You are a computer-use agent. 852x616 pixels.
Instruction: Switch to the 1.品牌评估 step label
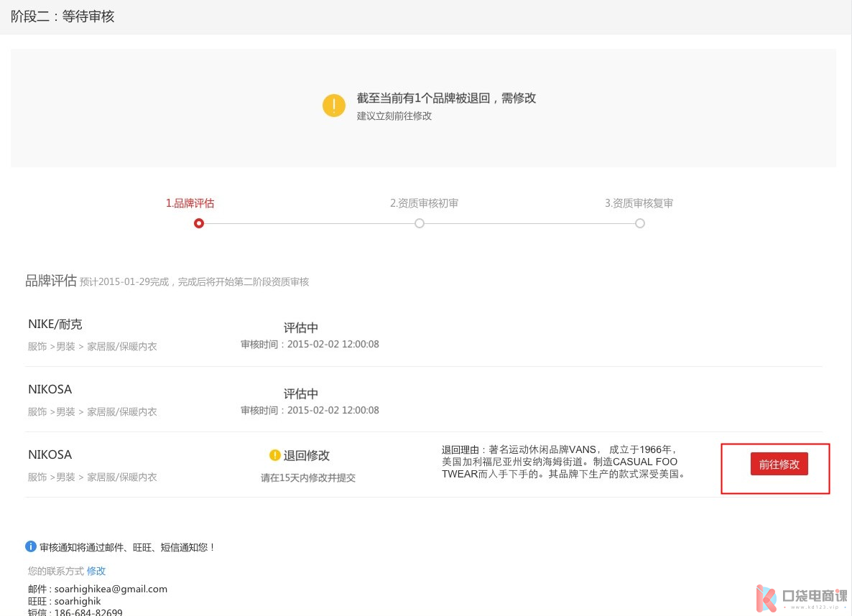[190, 203]
